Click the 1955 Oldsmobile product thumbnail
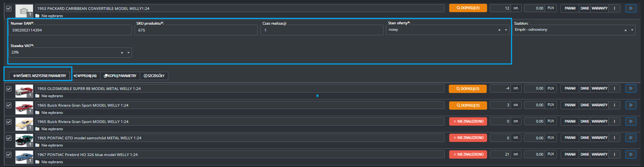Screen dimensions: 644x167 coord(24,91)
